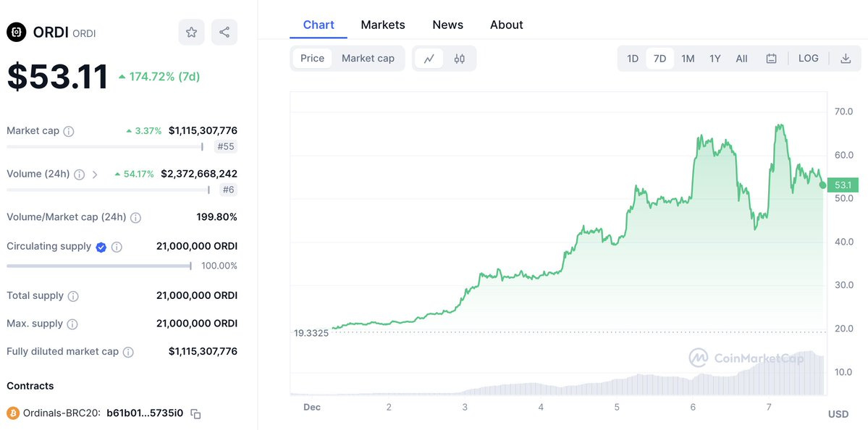Click the 3.37% market cap change

point(144,131)
